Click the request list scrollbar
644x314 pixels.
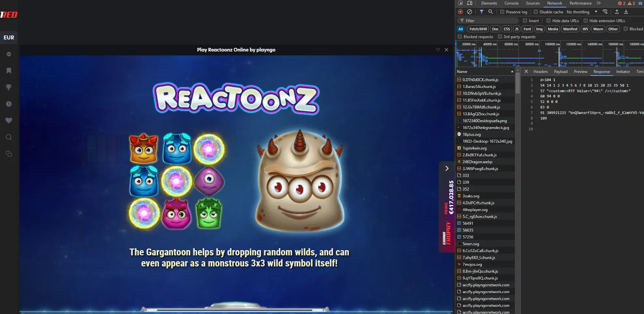pos(517,83)
